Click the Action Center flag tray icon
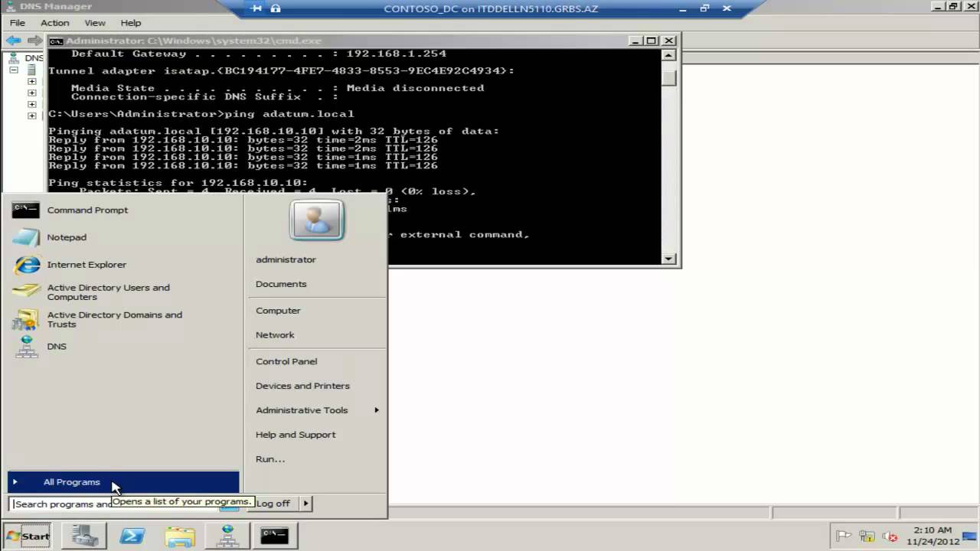 tap(844, 536)
